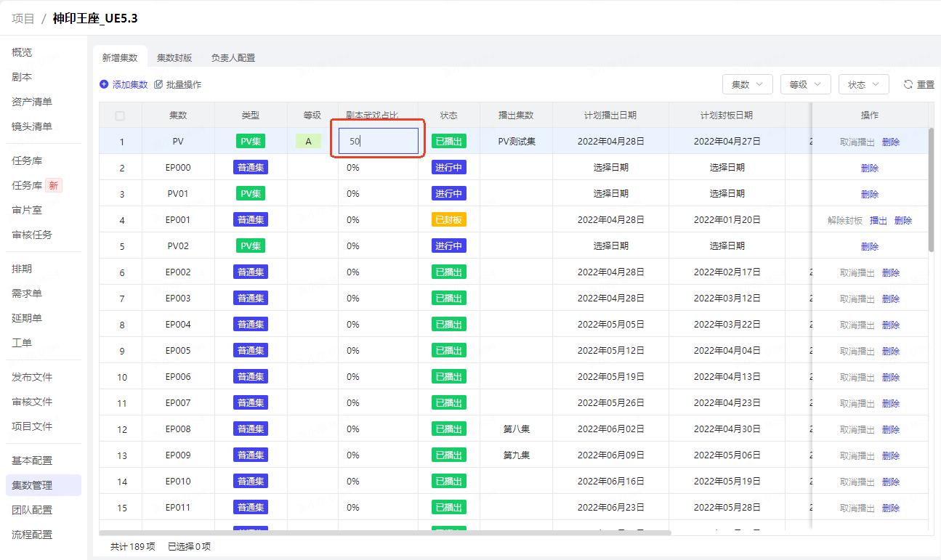Click 删除 in the EP000 row
This screenshot has width=941, height=560.
(870, 168)
